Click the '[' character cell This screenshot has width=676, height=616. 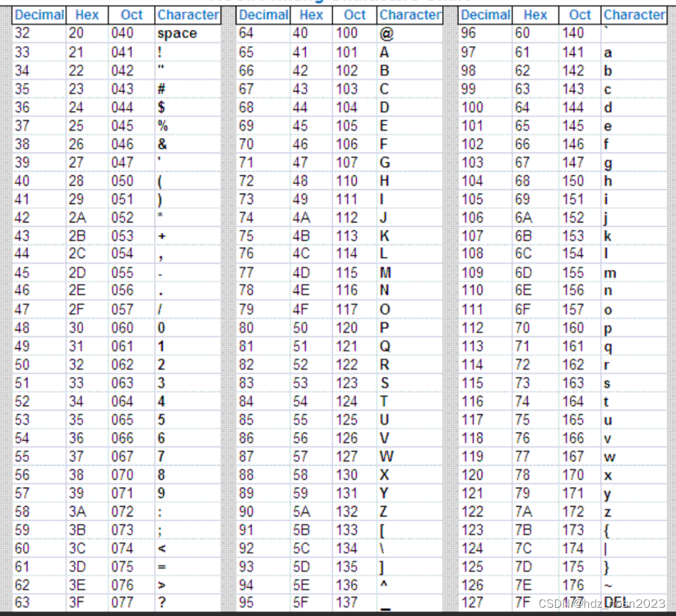point(409,529)
